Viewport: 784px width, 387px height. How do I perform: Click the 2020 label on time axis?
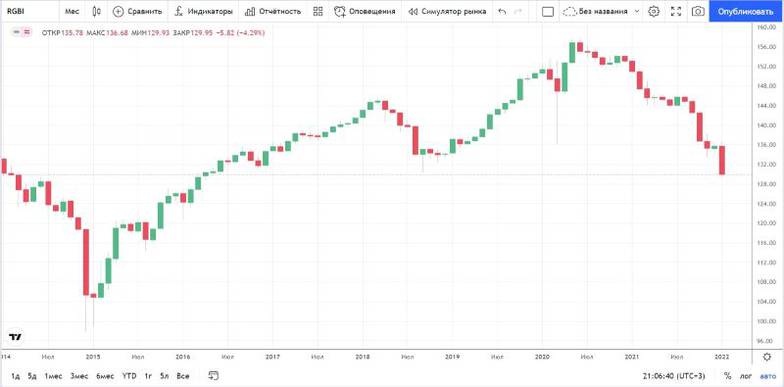542,357
